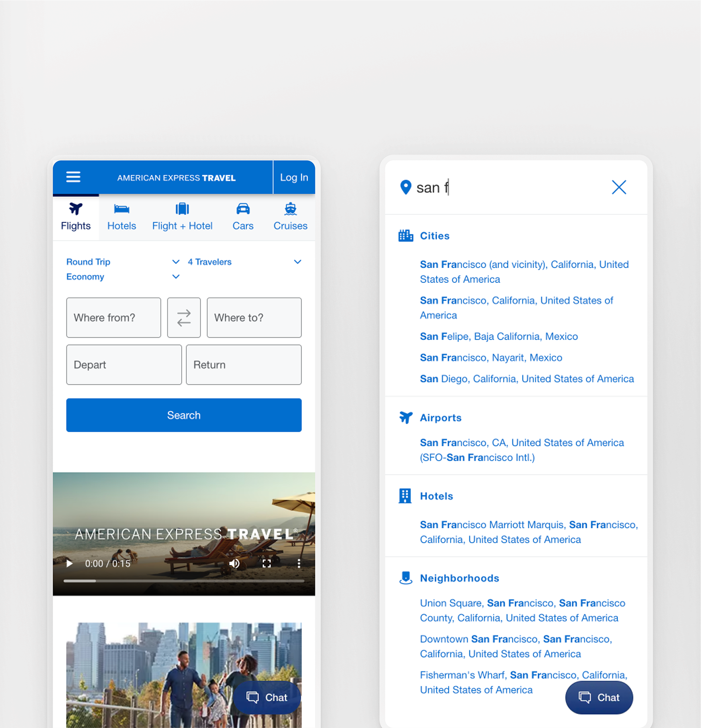701x728 pixels.
Task: Click the family in city photo
Action: coord(184,675)
